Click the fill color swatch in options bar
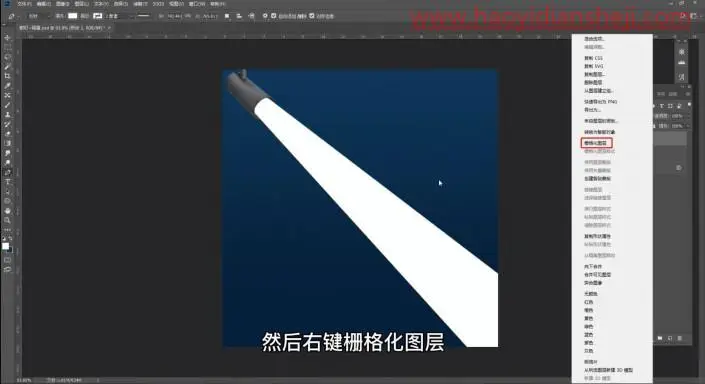Viewport: 705px width, 384px height. [72, 16]
